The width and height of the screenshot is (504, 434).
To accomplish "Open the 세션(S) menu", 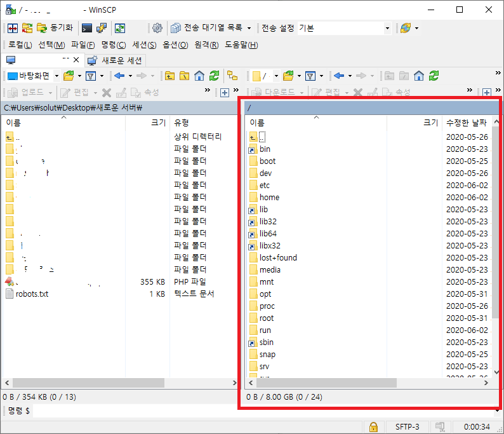I will [x=144, y=44].
